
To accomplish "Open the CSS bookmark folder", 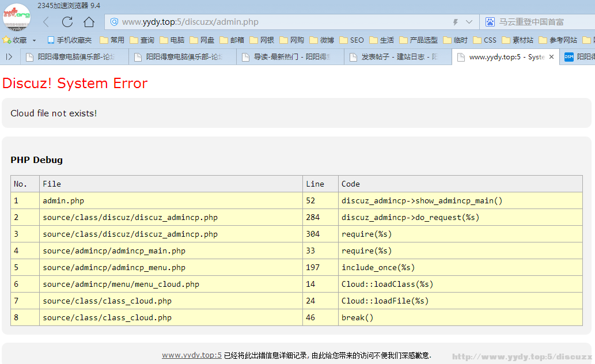I will click(x=485, y=40).
